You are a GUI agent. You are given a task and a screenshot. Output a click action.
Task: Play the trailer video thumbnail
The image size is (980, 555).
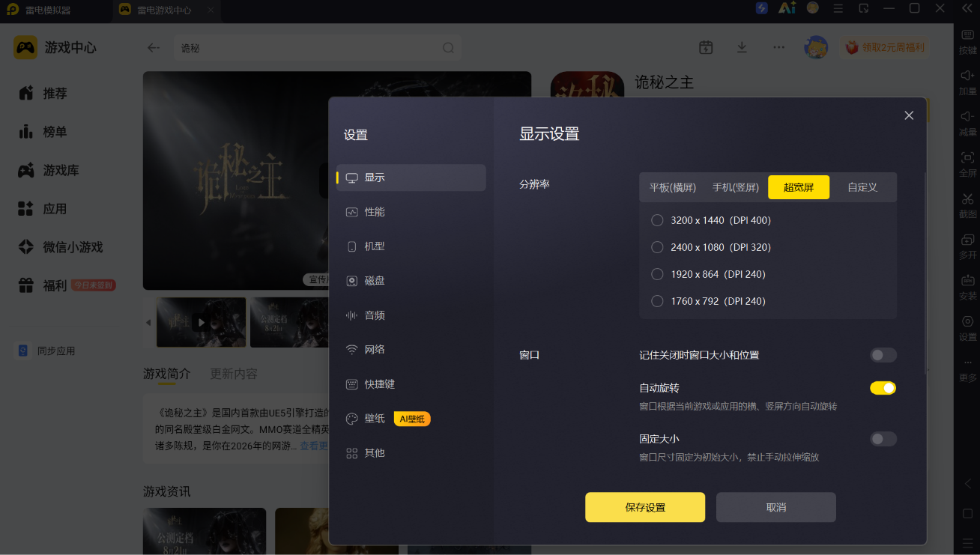(x=202, y=322)
